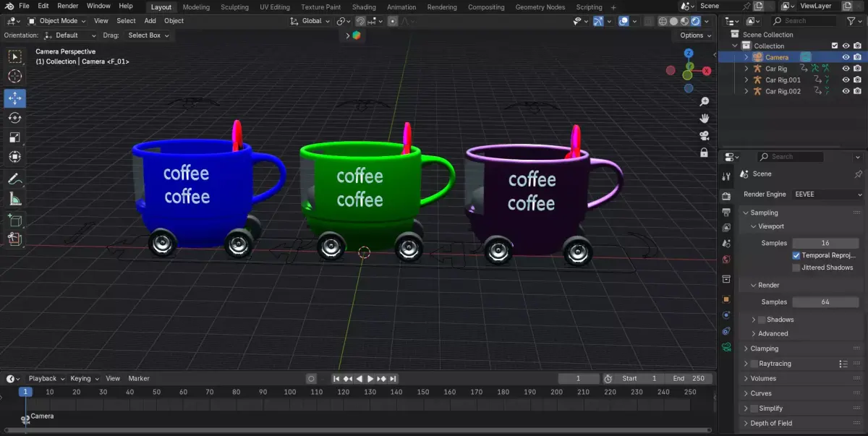Viewport: 868px width, 436px height.
Task: Select solid viewport shading mode
Action: coord(674,21)
